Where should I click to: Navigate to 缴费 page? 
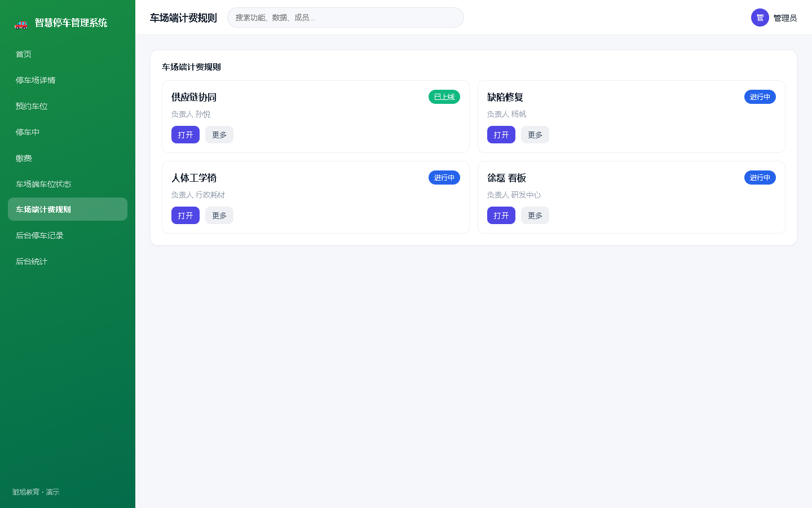(68, 158)
